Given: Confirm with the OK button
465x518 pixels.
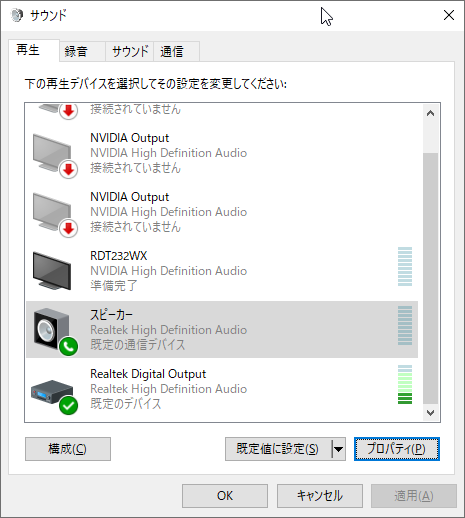Looking at the screenshot, I should [x=225, y=496].
